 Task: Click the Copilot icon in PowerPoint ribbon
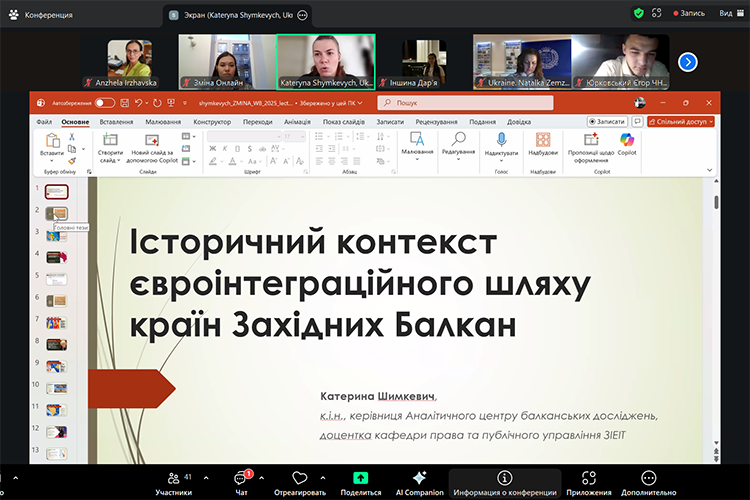pyautogui.click(x=627, y=144)
